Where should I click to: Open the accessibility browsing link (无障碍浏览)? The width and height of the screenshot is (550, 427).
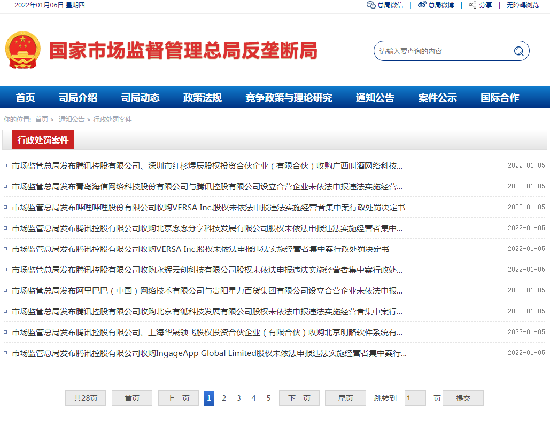click(522, 5)
